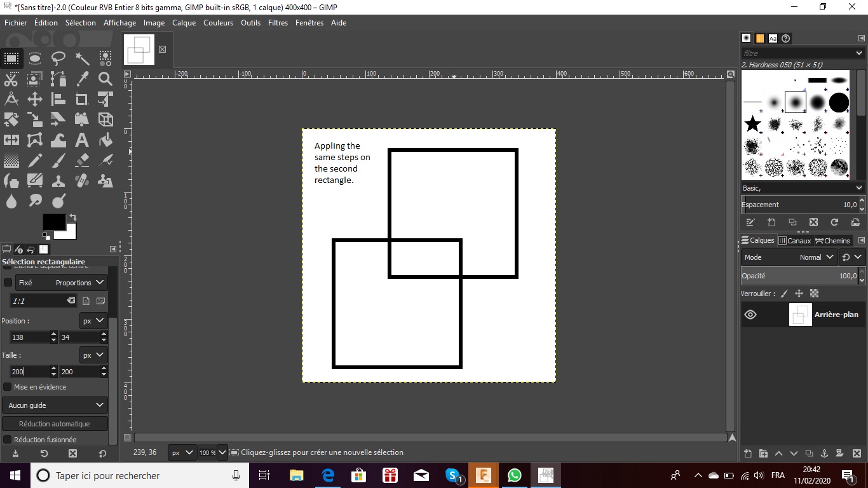Open the Taille unit px dropdown
The height and width of the screenshot is (488, 868).
point(93,355)
